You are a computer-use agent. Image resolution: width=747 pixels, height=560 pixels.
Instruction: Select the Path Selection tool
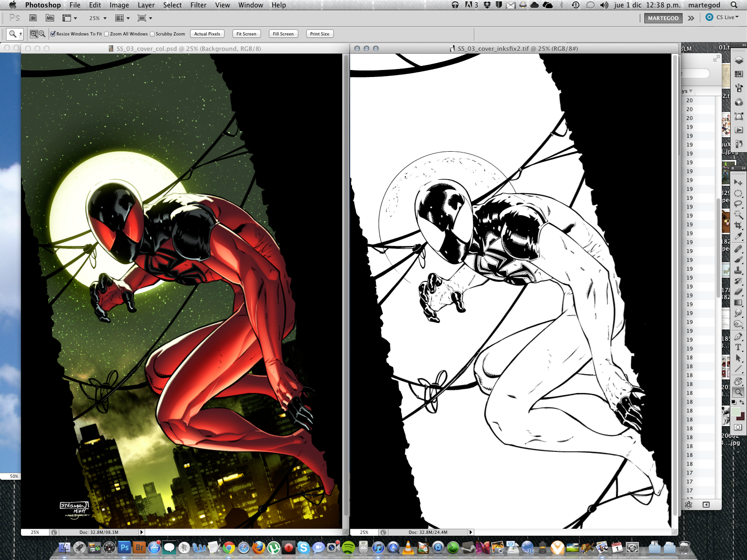point(738,358)
